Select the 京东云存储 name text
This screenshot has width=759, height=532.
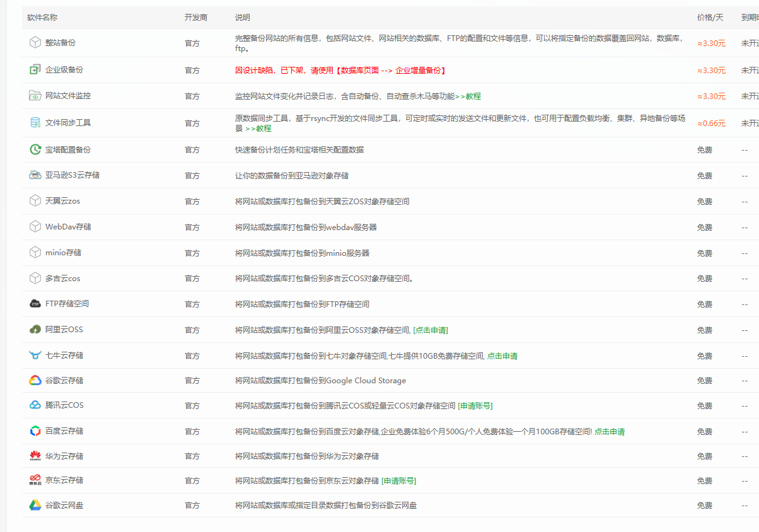tap(64, 480)
